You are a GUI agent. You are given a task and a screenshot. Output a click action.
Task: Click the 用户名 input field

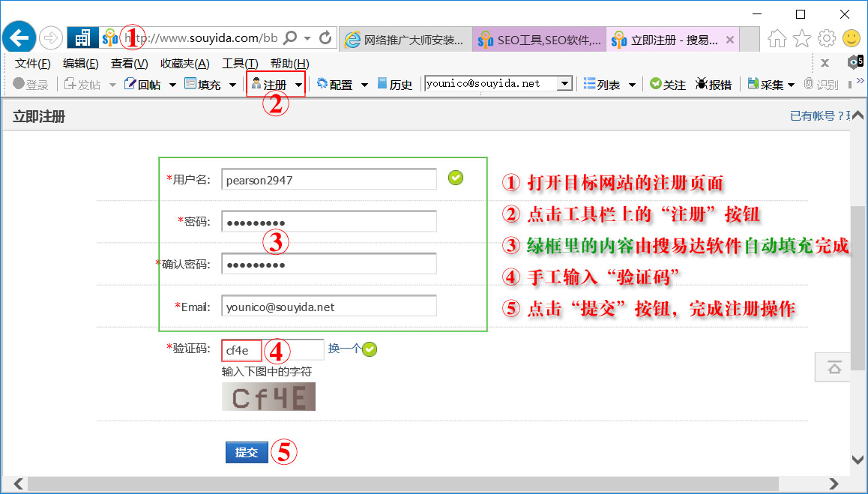pyautogui.click(x=329, y=179)
